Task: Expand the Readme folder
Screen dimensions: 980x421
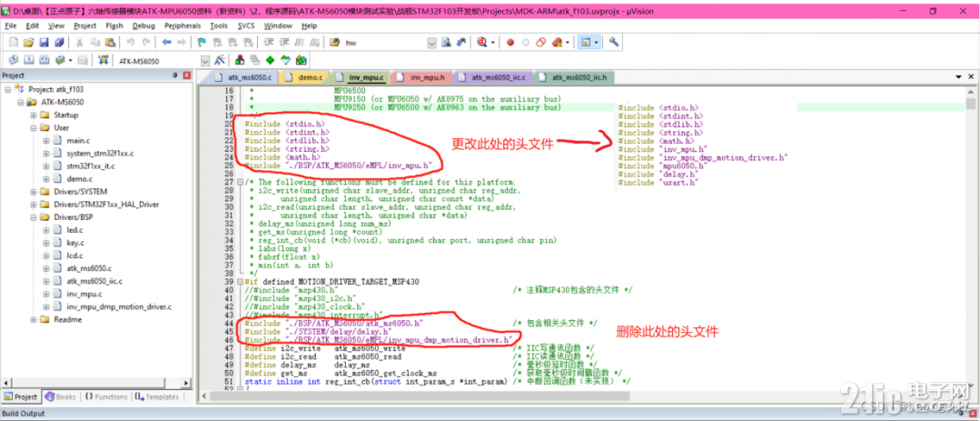Action: pyautogui.click(x=33, y=320)
